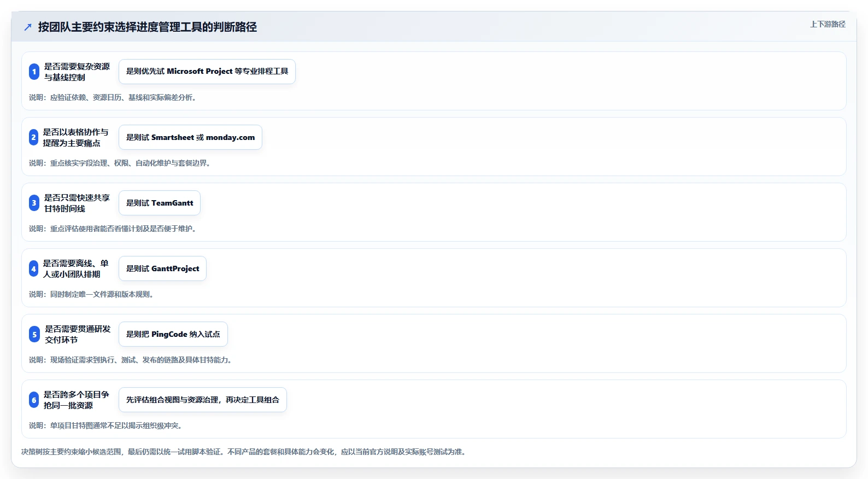Click question '是否只需快速共享甘特时间线'
Screen dimensions: 868x479
click(x=77, y=203)
